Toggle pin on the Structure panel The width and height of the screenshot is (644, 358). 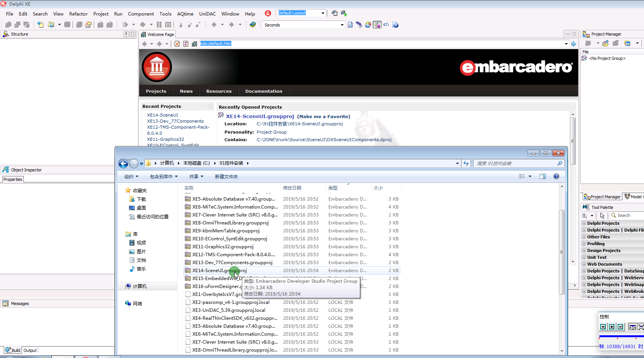click(126, 34)
